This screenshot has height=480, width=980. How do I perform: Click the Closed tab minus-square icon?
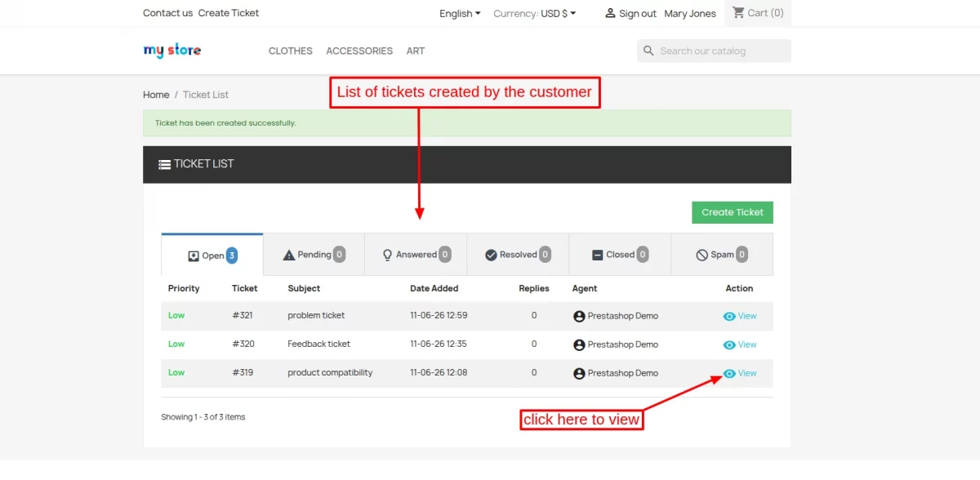598,255
